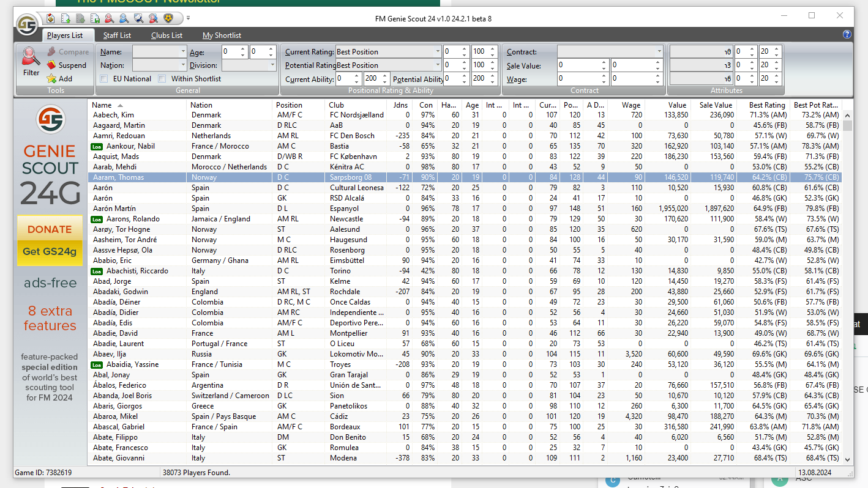Click the document icon with green up arrow
Screen dimensions: 868x488
[x=65, y=18]
